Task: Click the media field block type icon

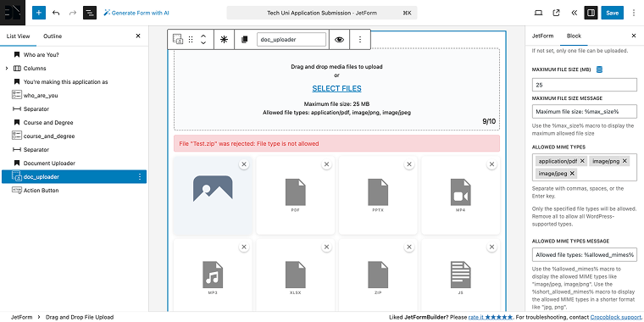Action: pos(177,39)
